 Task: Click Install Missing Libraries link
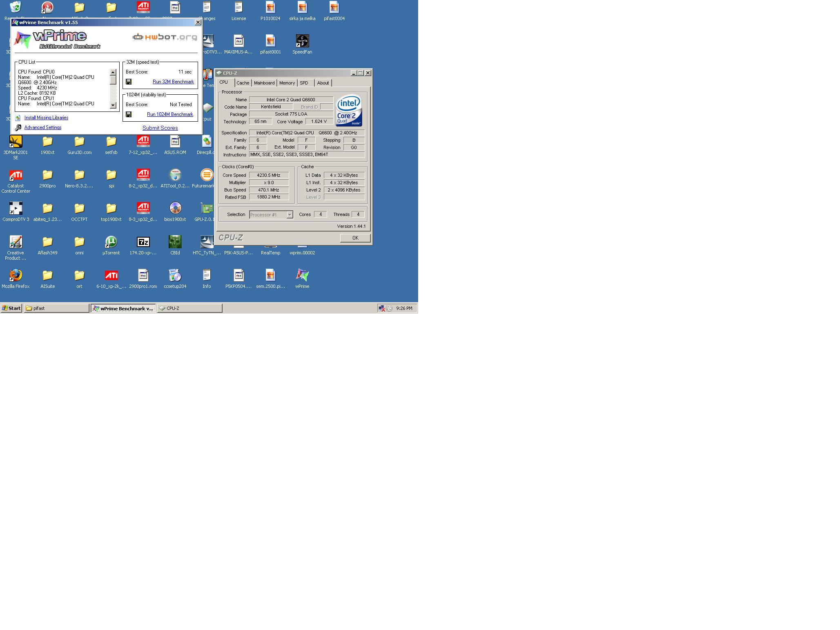tap(46, 118)
